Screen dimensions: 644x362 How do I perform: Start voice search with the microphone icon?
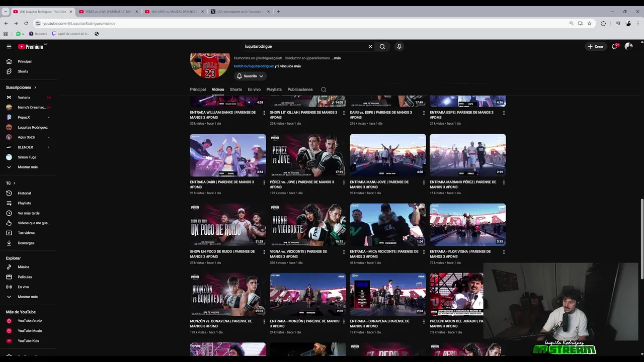[x=399, y=46]
